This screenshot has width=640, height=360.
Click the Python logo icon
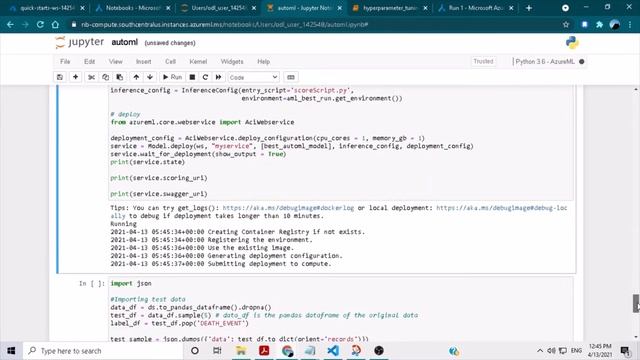point(572,42)
